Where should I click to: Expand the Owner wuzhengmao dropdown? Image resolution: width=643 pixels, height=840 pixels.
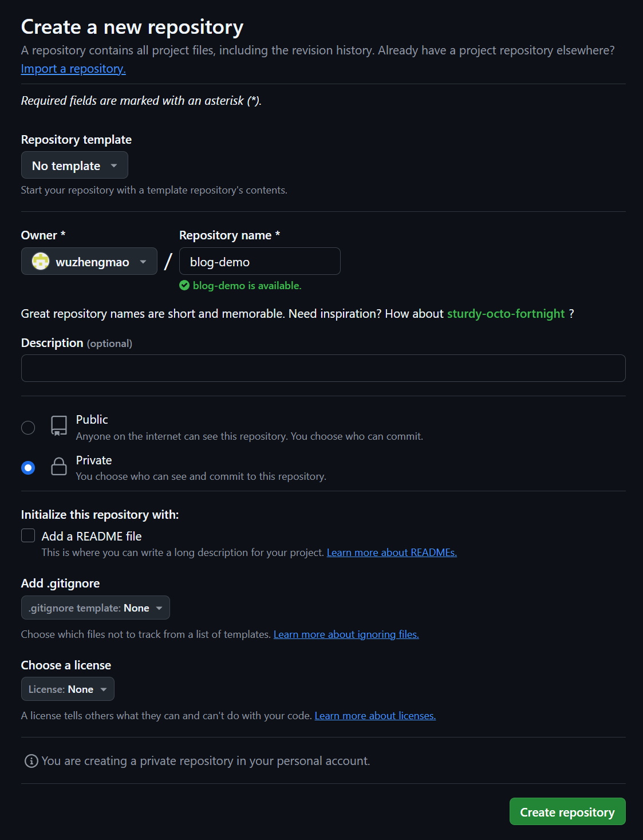[89, 262]
